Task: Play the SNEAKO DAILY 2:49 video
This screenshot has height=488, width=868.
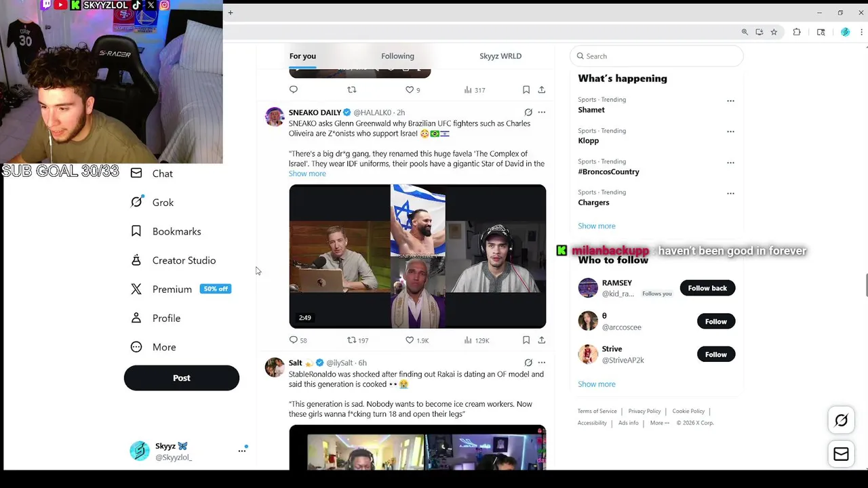Action: click(418, 256)
